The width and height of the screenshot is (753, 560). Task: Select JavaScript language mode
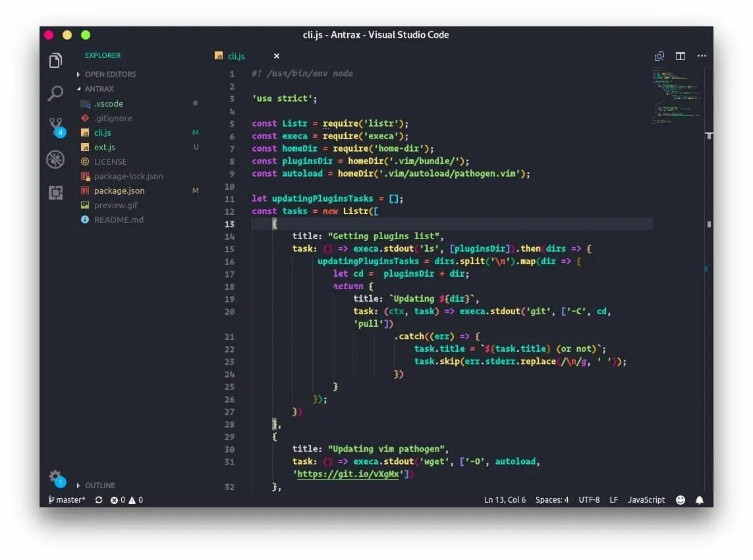pos(646,500)
